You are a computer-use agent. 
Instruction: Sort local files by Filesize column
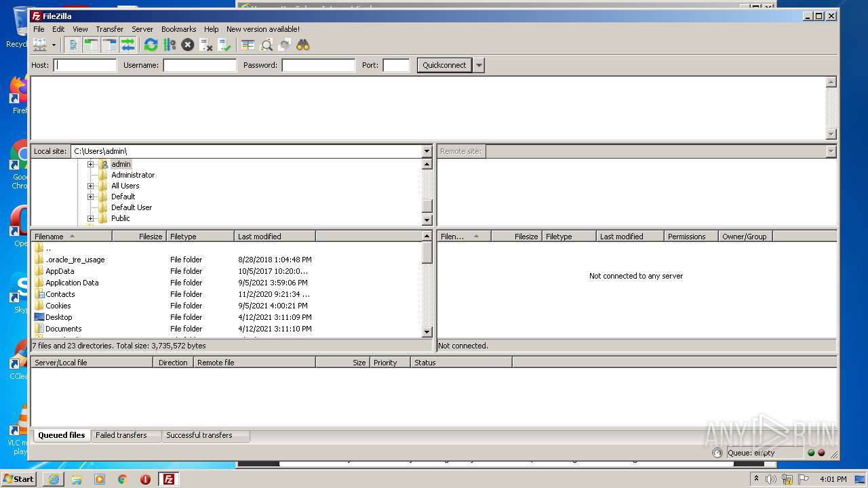(139, 237)
